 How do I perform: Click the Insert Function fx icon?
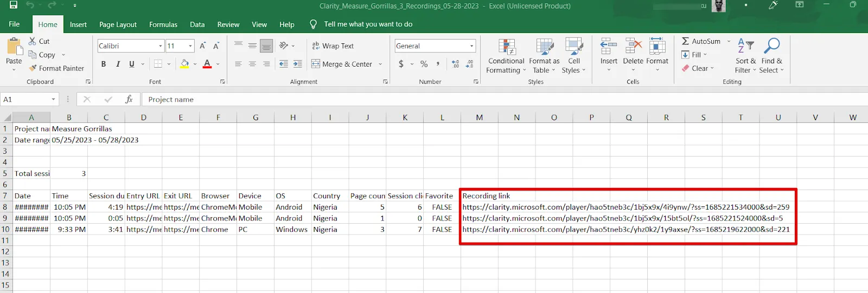tap(129, 99)
